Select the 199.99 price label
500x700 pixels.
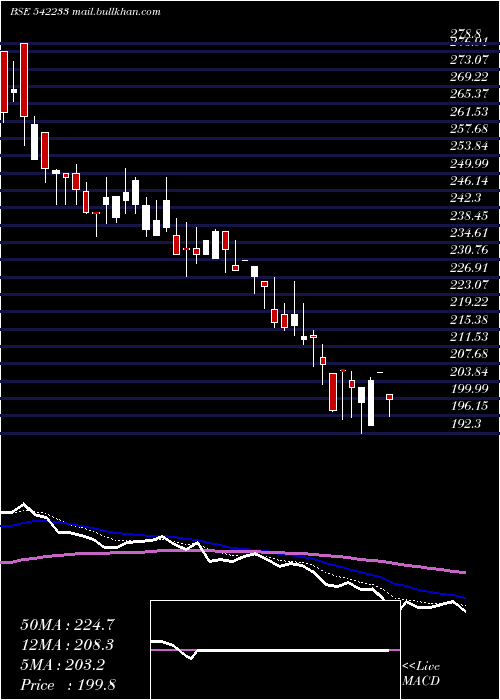click(x=469, y=388)
